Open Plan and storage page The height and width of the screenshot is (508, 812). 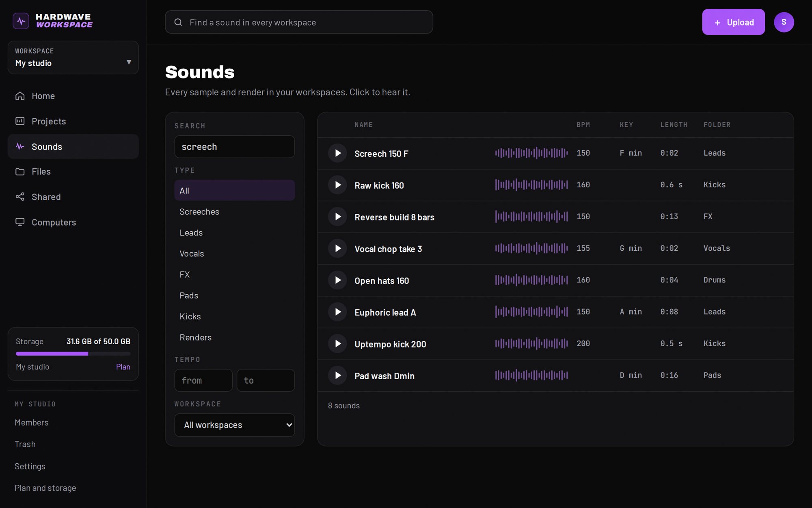coord(45,488)
